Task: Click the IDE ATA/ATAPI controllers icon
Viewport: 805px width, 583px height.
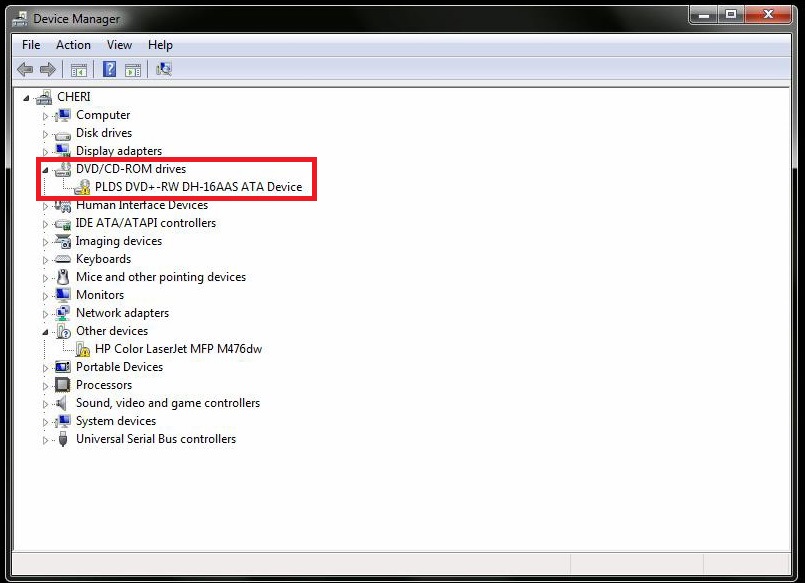Action: (x=63, y=224)
